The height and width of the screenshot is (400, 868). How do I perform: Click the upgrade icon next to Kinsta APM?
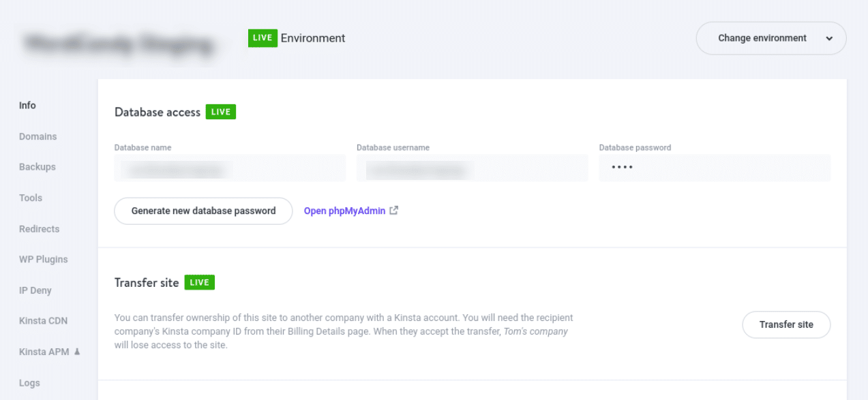(x=77, y=352)
